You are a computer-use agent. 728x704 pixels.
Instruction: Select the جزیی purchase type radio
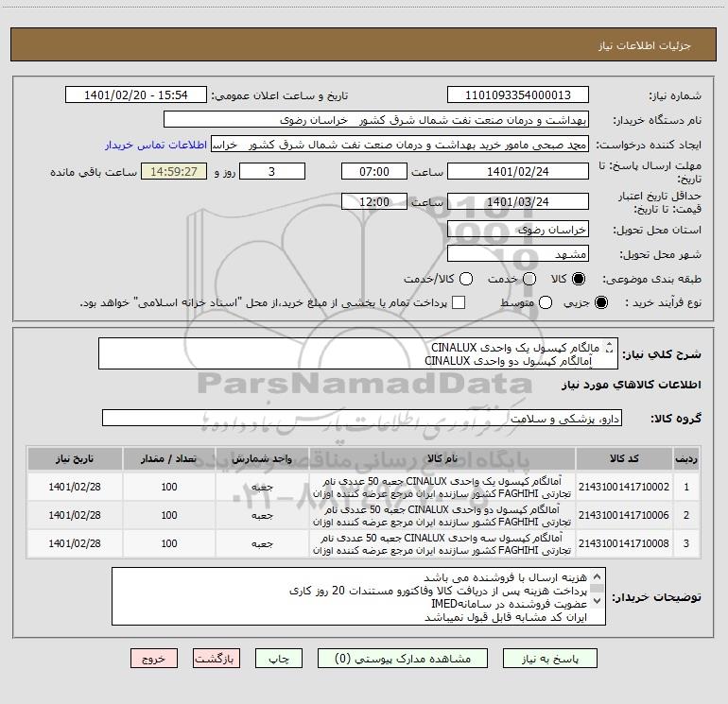(601, 302)
